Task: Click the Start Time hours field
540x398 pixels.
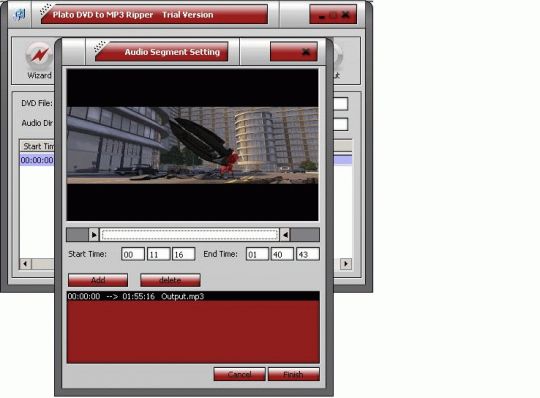Action: (133, 254)
